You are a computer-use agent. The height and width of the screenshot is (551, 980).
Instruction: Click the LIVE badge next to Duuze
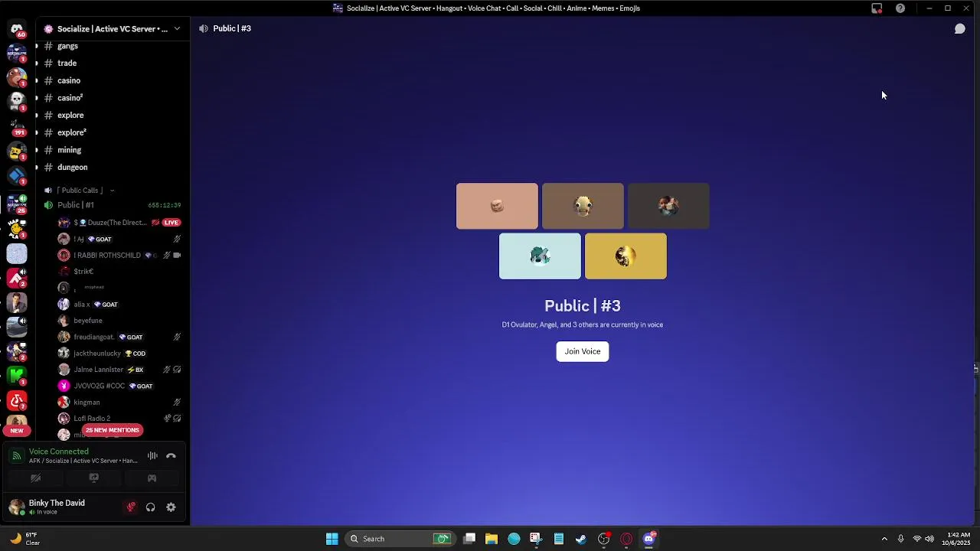(x=171, y=223)
